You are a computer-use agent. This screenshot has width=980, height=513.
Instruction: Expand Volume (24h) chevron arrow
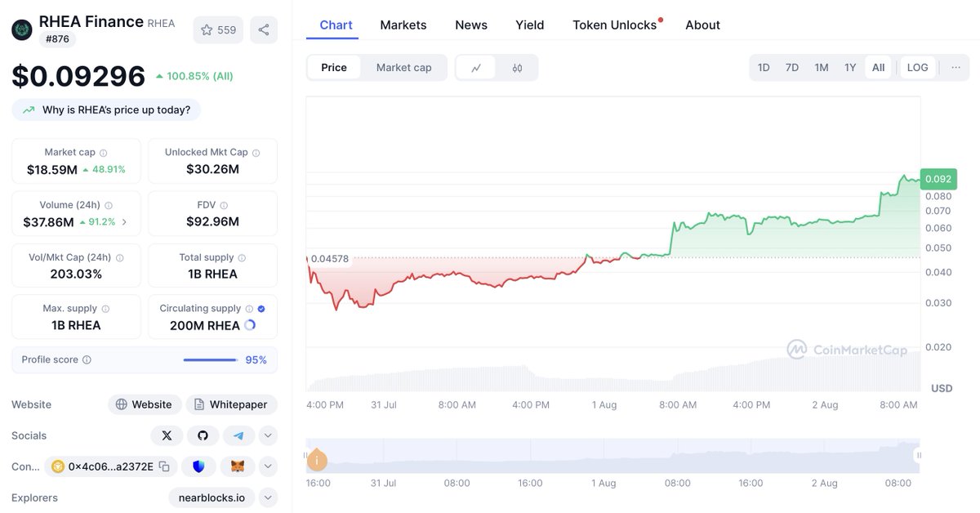click(124, 222)
